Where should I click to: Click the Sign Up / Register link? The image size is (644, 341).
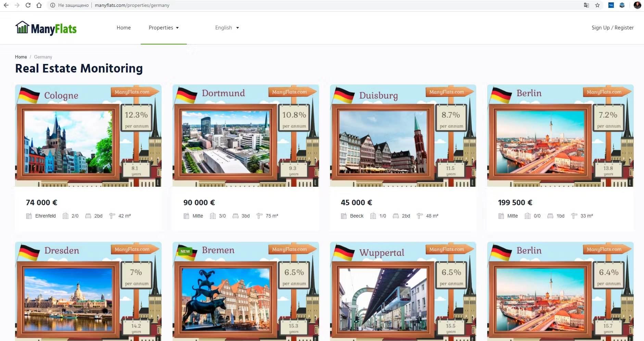coord(612,28)
